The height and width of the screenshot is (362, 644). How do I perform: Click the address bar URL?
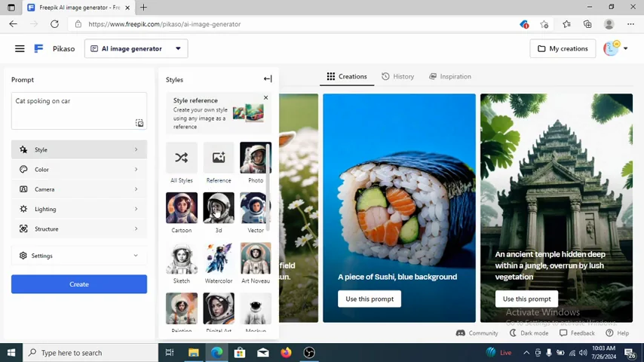coord(164,24)
